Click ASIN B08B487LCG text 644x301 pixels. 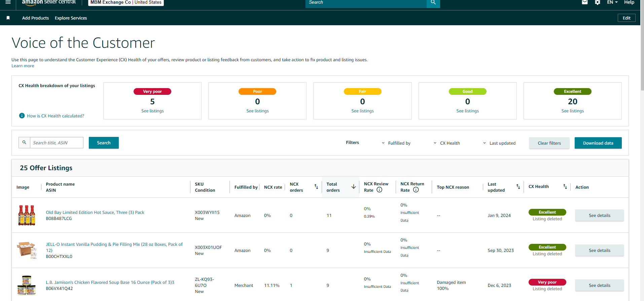(x=59, y=219)
